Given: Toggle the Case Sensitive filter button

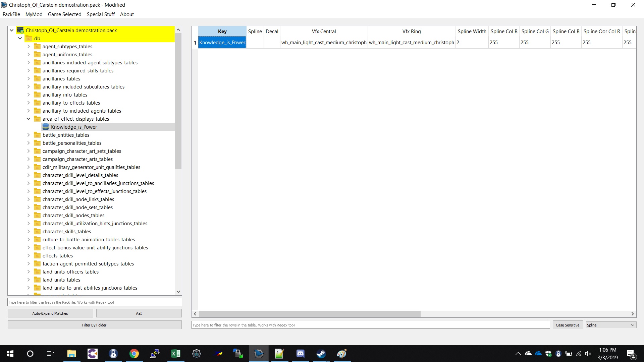Looking at the screenshot, I should click(x=567, y=325).
